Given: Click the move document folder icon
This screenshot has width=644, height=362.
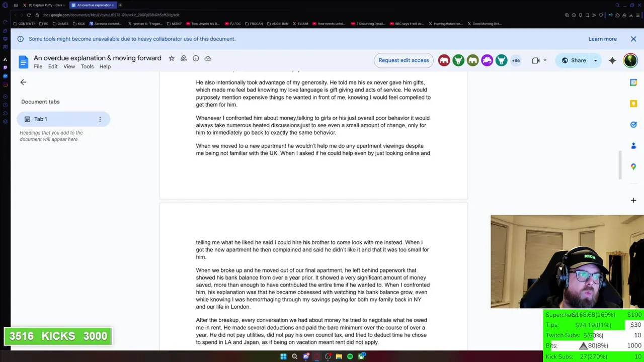Looking at the screenshot, I should pyautogui.click(x=184, y=58).
